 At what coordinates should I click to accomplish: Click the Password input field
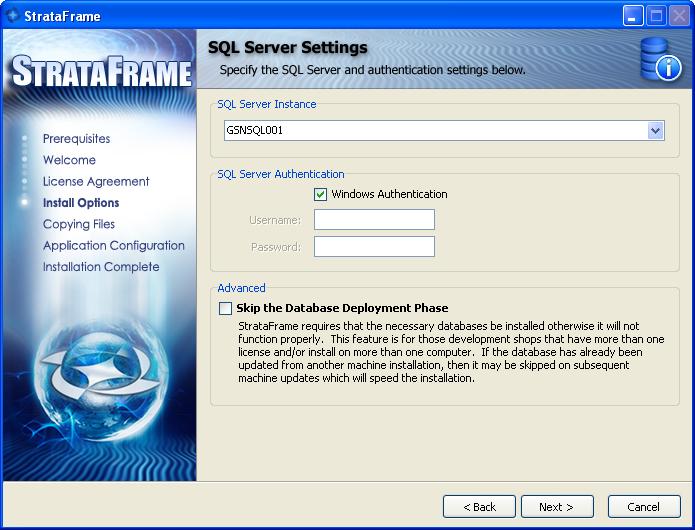pos(374,247)
